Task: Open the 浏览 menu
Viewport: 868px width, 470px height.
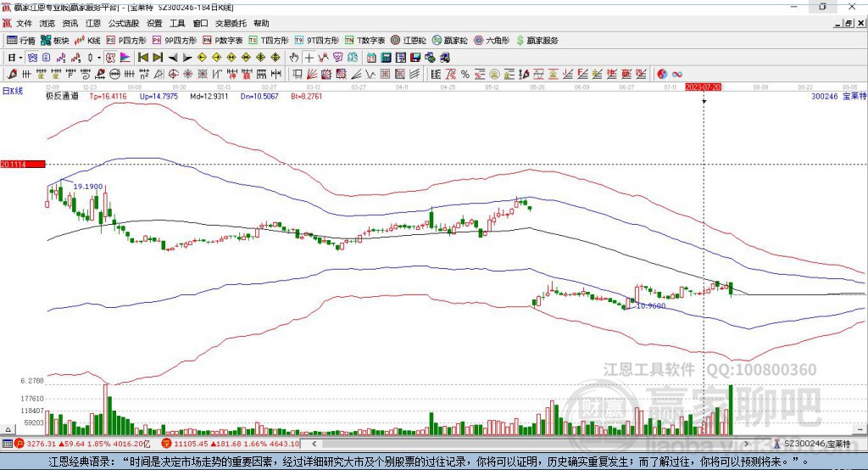Action: [x=47, y=23]
